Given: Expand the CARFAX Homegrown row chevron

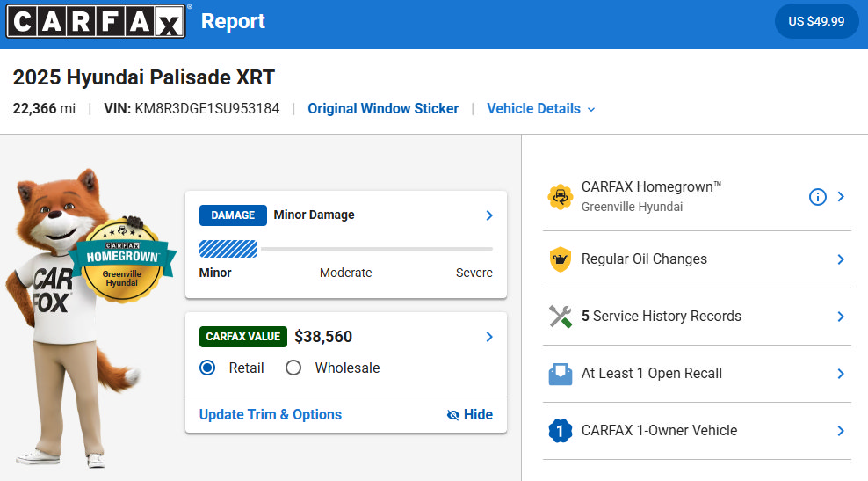Looking at the screenshot, I should (841, 197).
